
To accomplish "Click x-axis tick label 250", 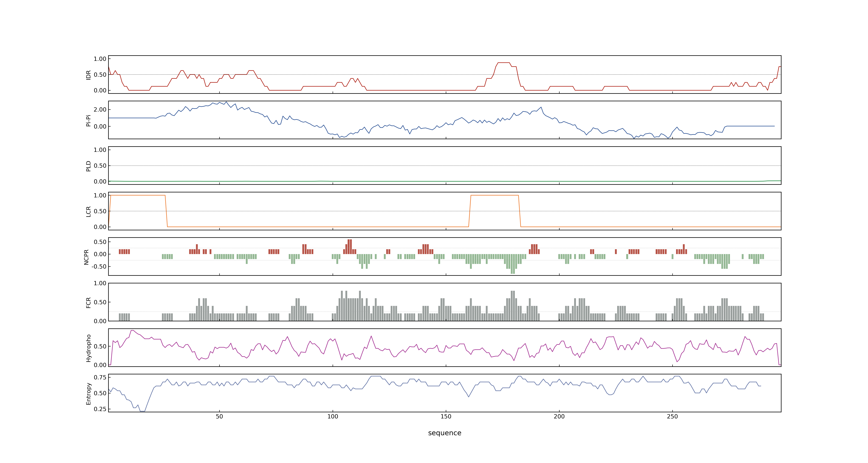I will 672,416.
